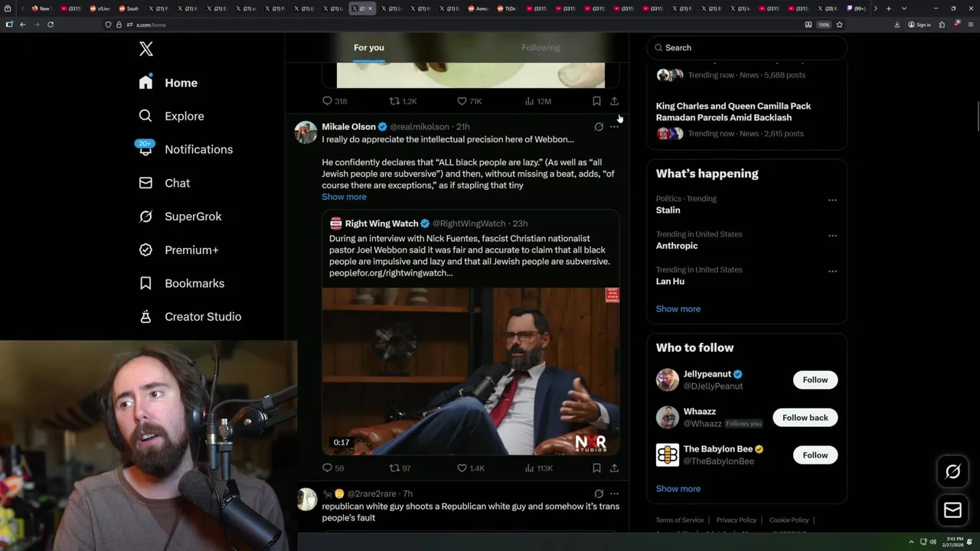Repost the post with 1.2K reposts

click(x=403, y=101)
